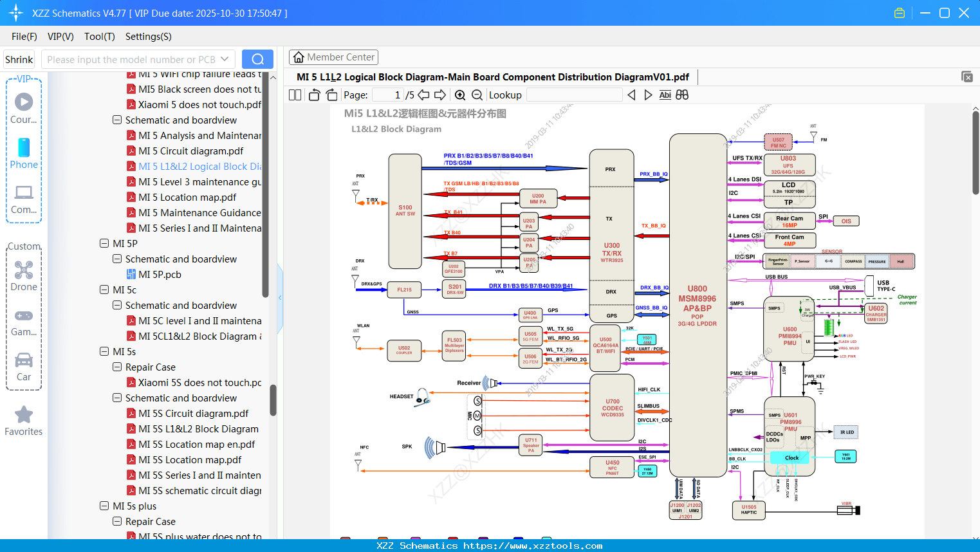
Task: Zoom out of the block diagram
Action: coord(478,95)
